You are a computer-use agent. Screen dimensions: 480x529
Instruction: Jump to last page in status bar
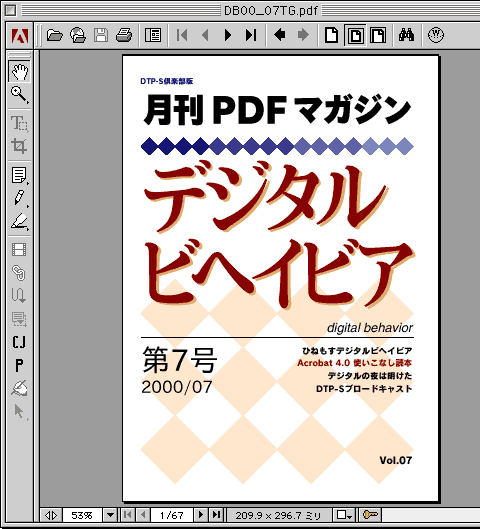click(216, 515)
